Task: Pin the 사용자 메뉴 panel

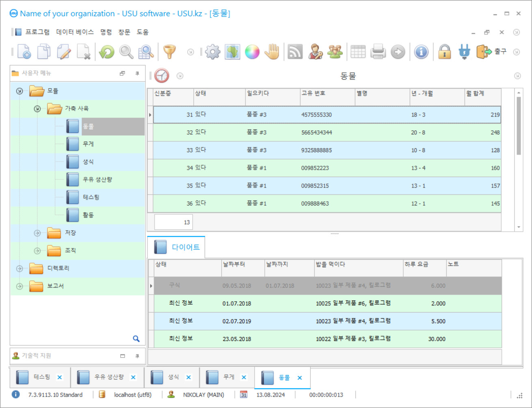Action: pos(137,73)
